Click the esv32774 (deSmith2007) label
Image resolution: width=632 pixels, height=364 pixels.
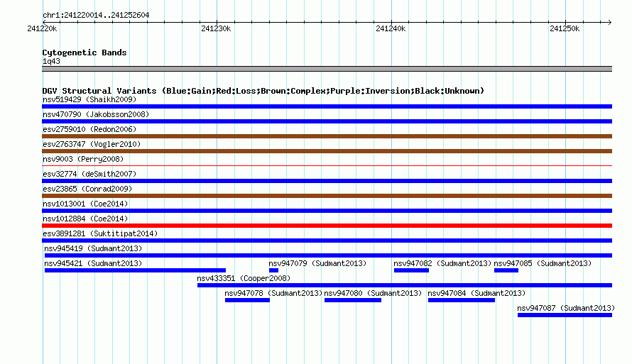[x=89, y=174]
